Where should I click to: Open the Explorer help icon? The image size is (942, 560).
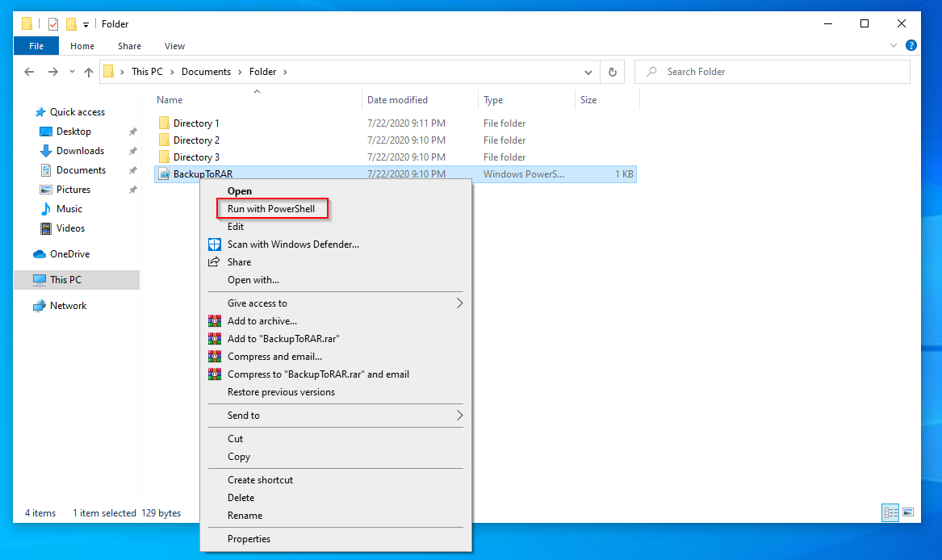pyautogui.click(x=911, y=46)
